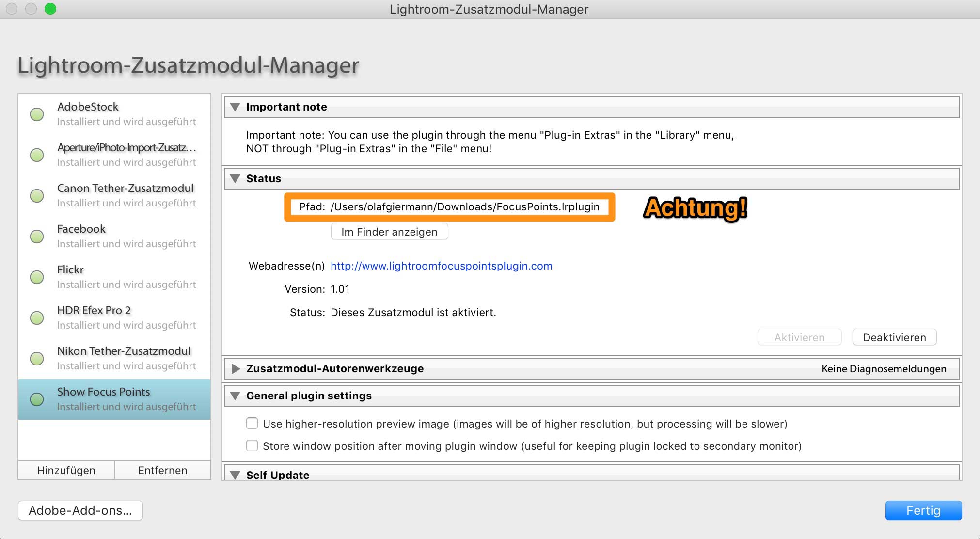This screenshot has width=980, height=539.
Task: Collapse the Important note section
Action: (236, 107)
